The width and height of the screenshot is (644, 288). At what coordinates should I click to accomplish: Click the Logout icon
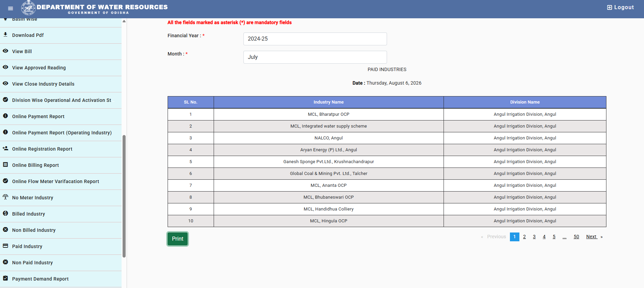click(x=609, y=7)
